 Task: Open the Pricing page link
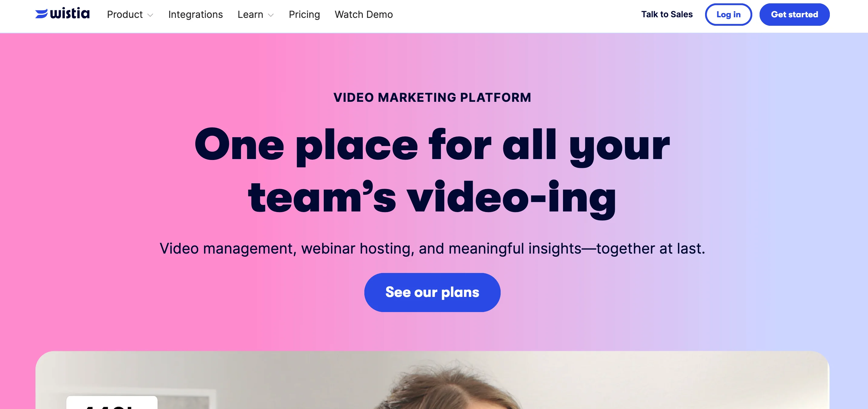(304, 15)
